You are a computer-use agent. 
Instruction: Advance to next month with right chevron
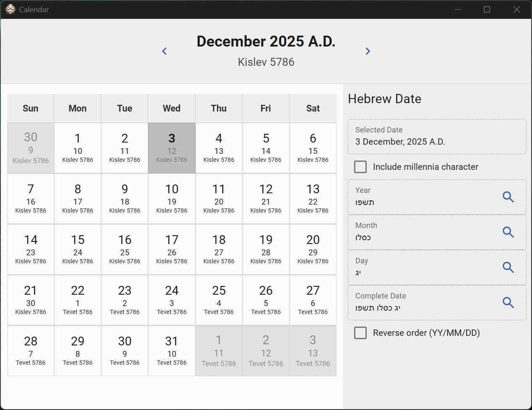[368, 51]
